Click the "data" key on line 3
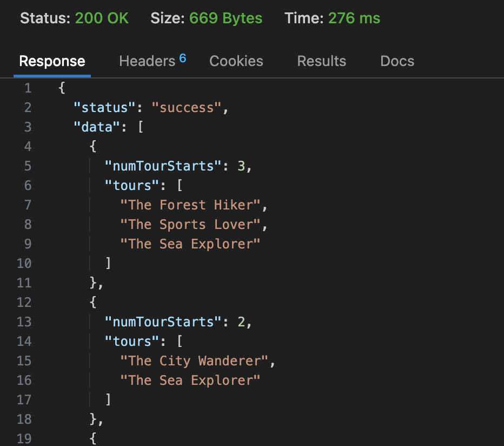Image resolution: width=504 pixels, height=446 pixels. click(96, 127)
